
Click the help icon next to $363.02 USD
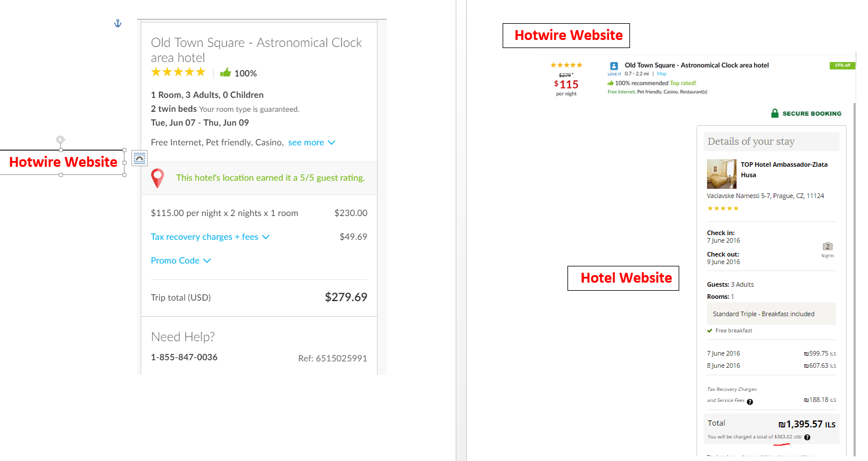[x=807, y=437]
